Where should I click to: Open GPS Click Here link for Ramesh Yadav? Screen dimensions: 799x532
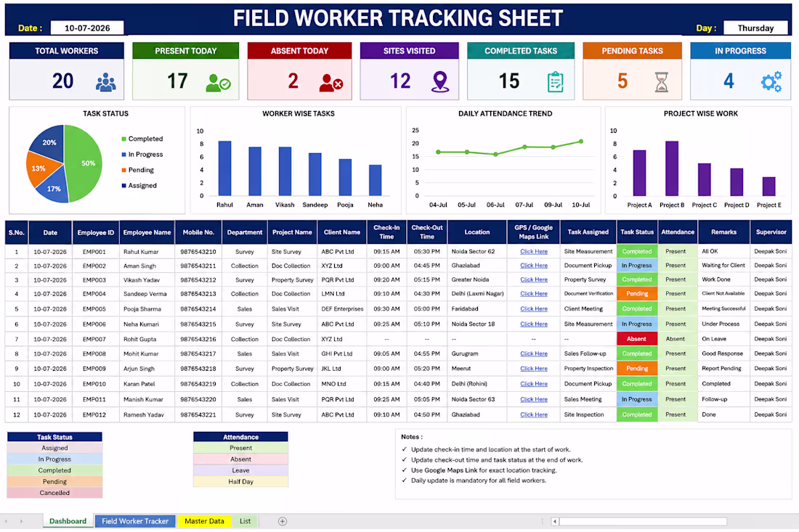coord(534,415)
